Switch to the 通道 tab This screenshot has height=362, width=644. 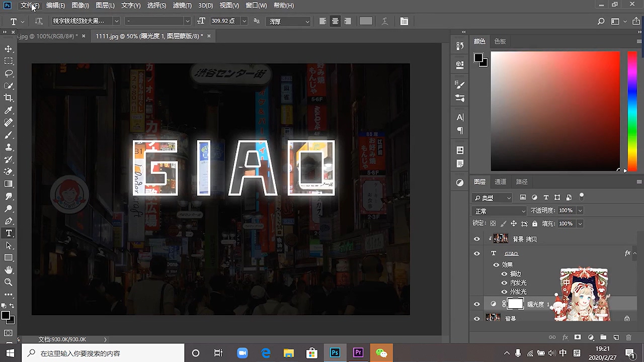500,182
